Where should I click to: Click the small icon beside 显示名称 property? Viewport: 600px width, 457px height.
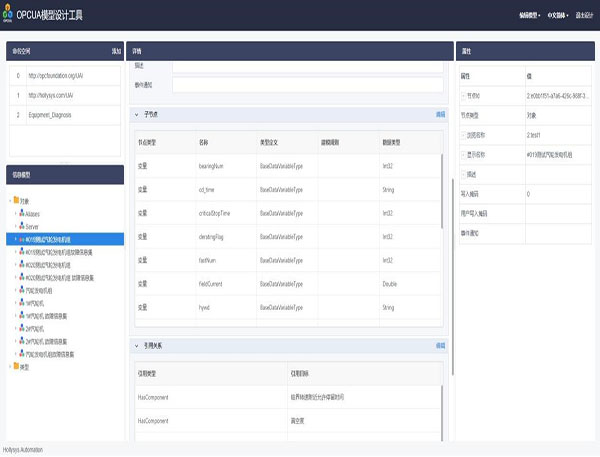point(463,154)
